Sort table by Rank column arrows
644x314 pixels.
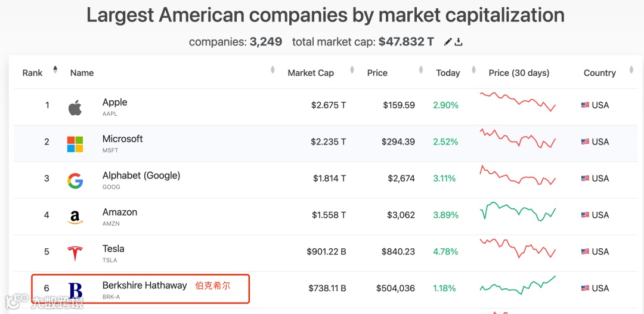55,70
